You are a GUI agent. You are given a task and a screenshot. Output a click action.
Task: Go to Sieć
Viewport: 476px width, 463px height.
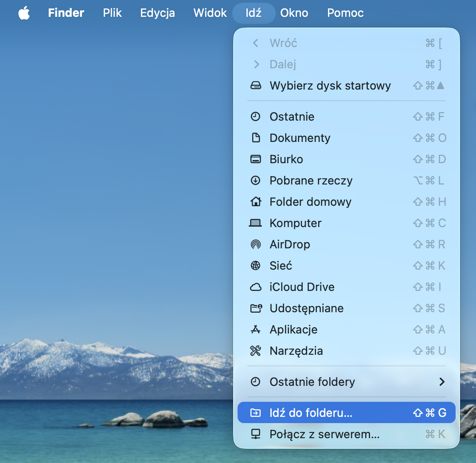(x=347, y=266)
